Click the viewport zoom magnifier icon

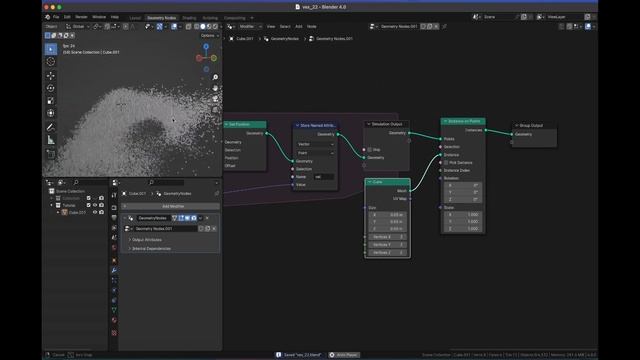coord(215,77)
